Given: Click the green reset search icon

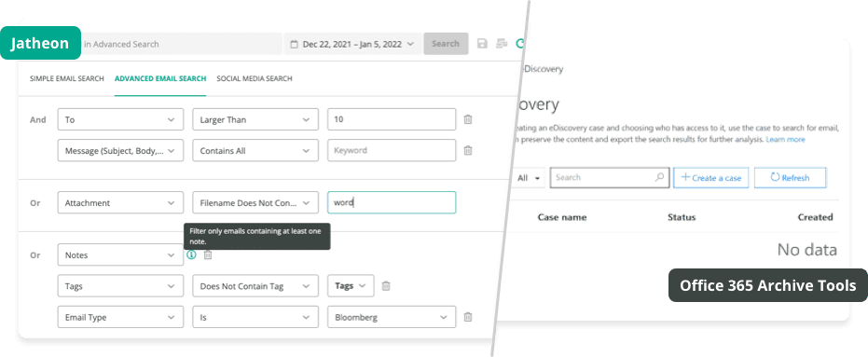Looking at the screenshot, I should coord(519,44).
